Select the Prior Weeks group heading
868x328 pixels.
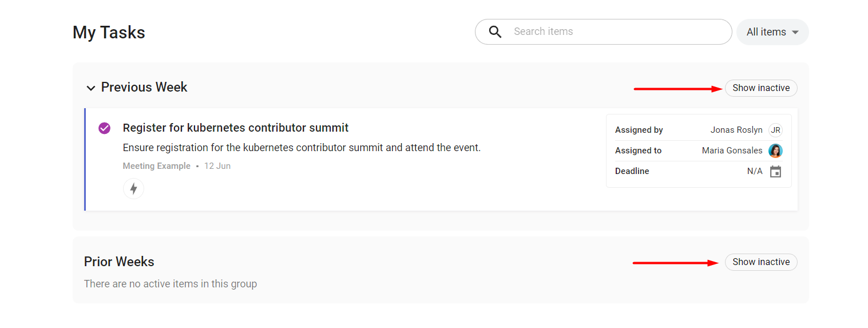point(119,262)
